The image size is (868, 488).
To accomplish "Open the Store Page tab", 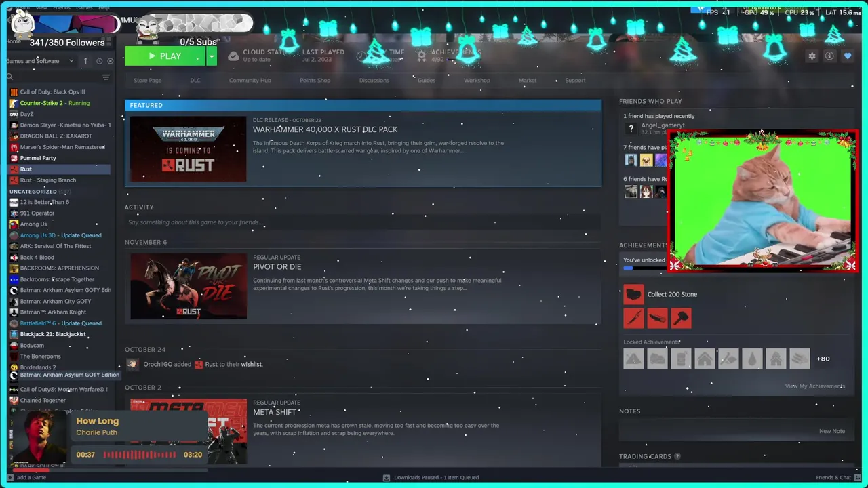I will pos(147,80).
